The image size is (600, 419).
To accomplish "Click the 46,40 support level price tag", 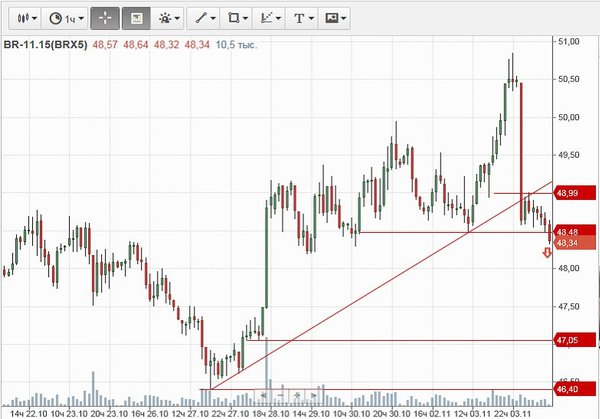I will tap(568, 390).
